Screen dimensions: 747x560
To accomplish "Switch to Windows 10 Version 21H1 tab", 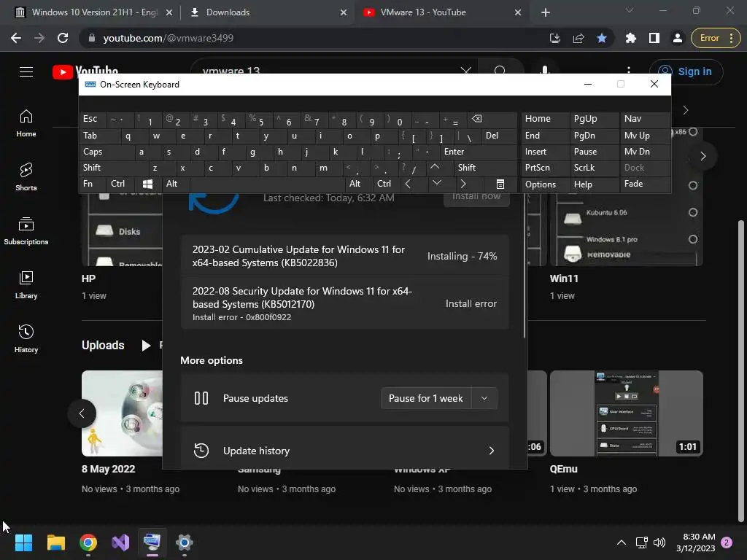I will 94,12.
